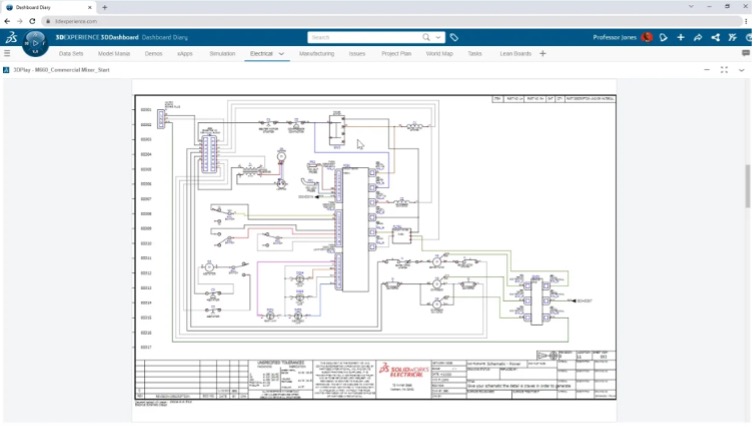
Task: Close the Dashboard Diary browser tab
Action: [89, 7]
